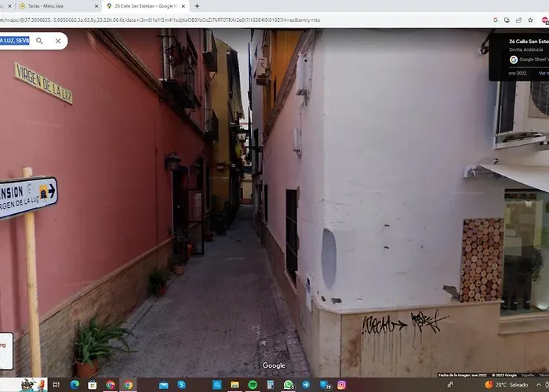This screenshot has height=392, width=549.
Task: Click the share page icon
Action: click(518, 20)
